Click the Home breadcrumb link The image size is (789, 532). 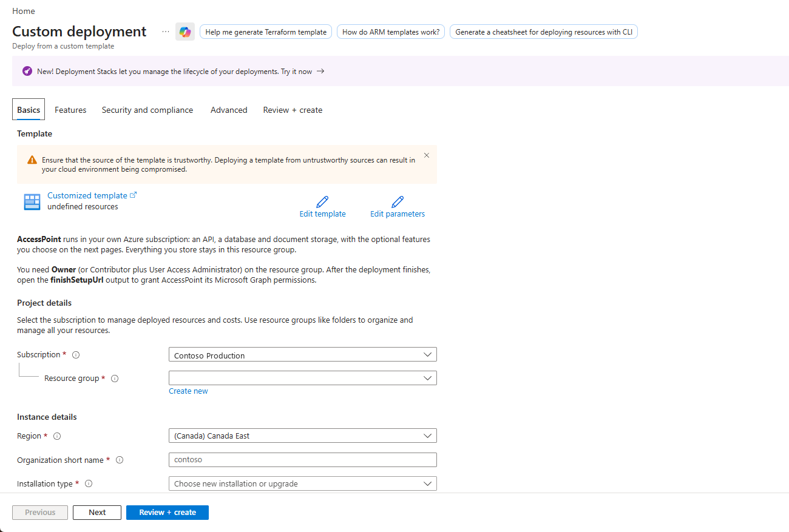pyautogui.click(x=24, y=11)
